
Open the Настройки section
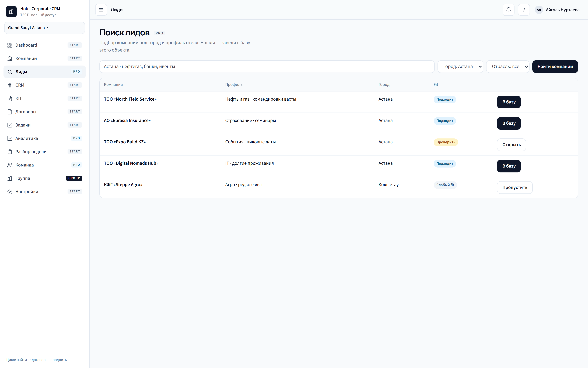click(44, 192)
